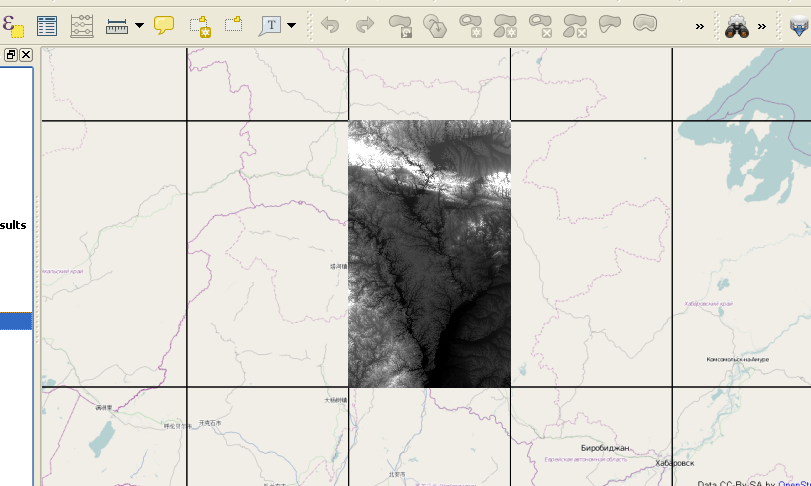Viewport: 811px width, 486px height.
Task: Click the Redo arrow
Action: click(x=365, y=25)
